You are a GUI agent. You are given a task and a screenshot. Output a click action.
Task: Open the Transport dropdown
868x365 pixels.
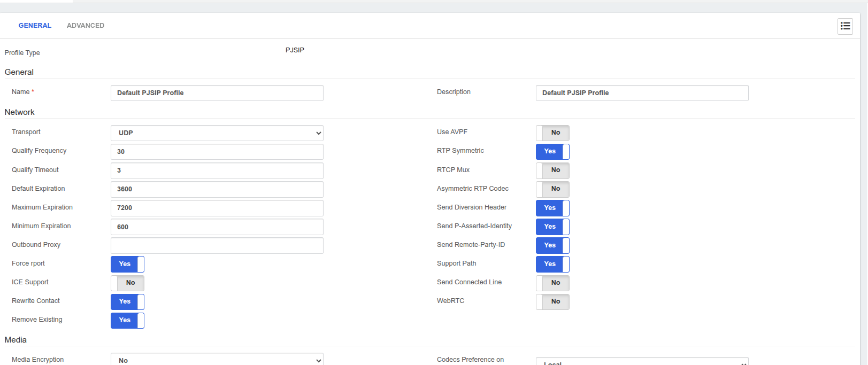[217, 133]
